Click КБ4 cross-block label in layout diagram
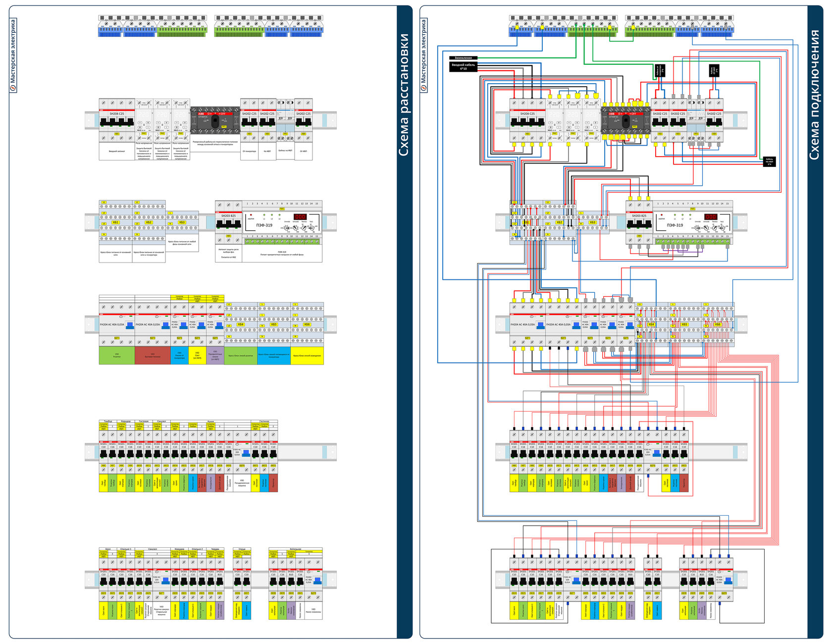 241,324
